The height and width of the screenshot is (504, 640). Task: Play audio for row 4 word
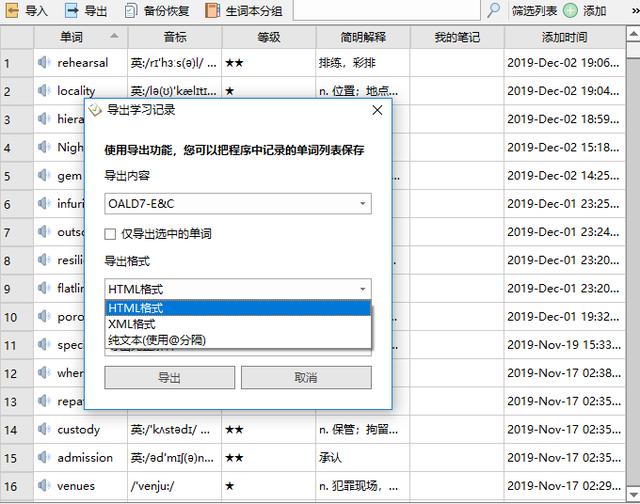tap(43, 147)
